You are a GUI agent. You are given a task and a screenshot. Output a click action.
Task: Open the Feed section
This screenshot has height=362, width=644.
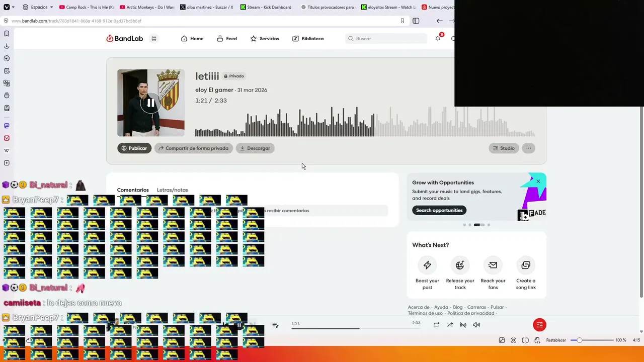pyautogui.click(x=227, y=39)
